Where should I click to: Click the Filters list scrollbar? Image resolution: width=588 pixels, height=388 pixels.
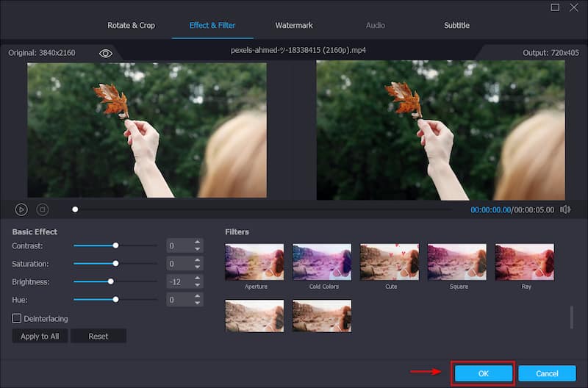572,317
